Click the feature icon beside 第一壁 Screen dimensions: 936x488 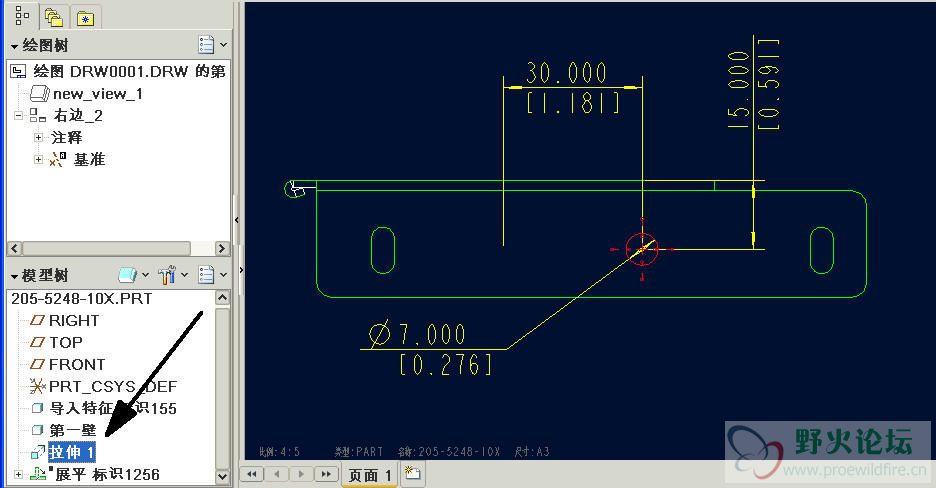[x=38, y=430]
